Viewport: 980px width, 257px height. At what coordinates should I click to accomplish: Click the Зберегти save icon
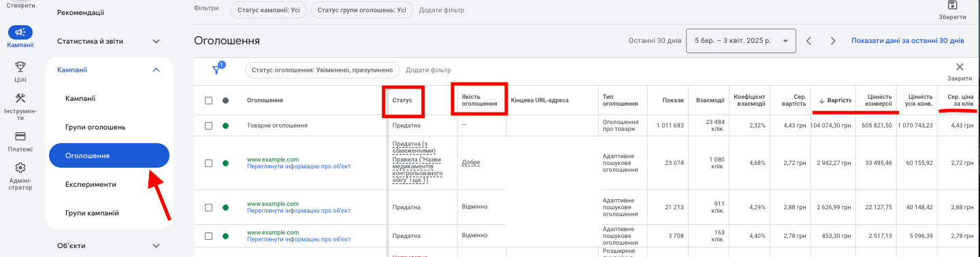click(x=952, y=5)
